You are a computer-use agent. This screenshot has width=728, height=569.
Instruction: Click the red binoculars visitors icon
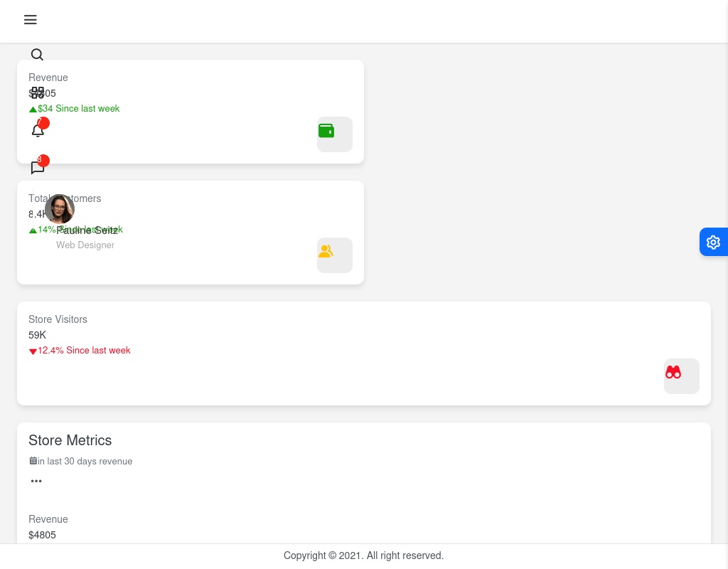(x=673, y=372)
